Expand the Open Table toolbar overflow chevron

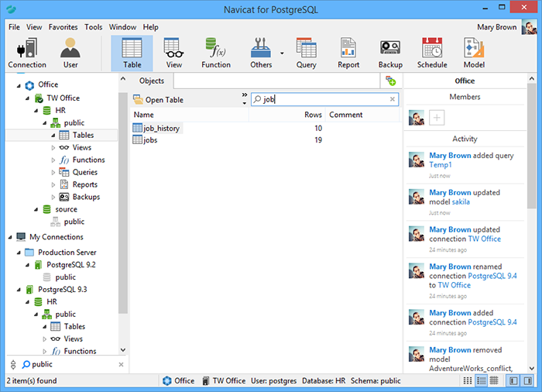coord(245,95)
